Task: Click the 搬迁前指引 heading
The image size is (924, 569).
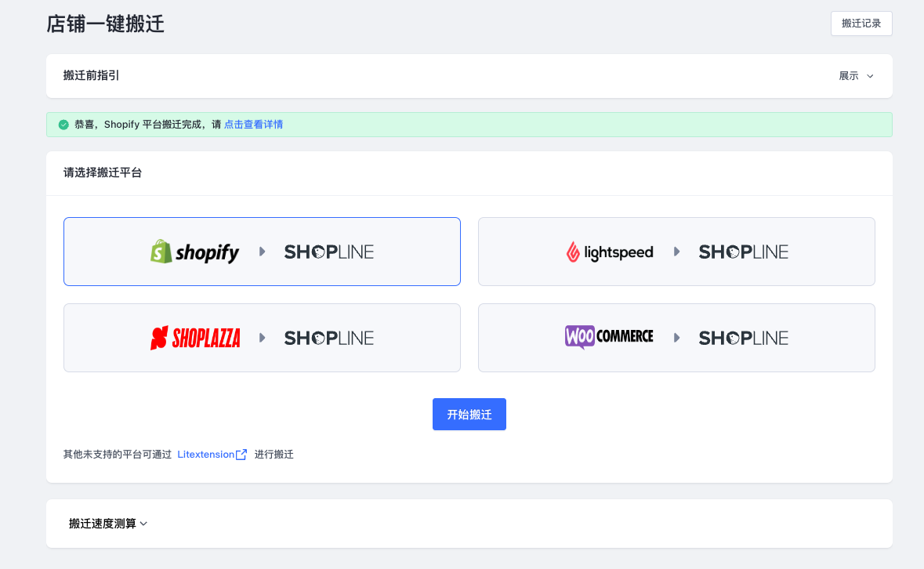Action: (x=91, y=75)
